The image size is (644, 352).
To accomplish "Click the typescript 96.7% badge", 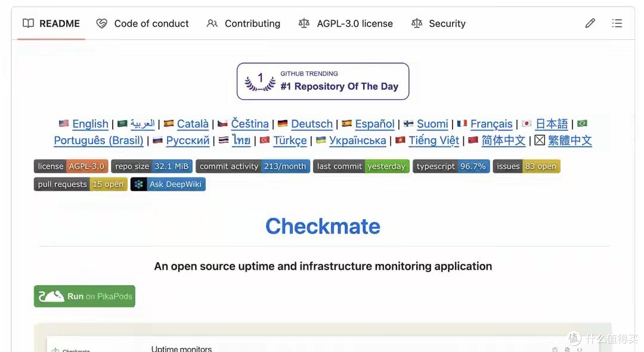I will pyautogui.click(x=451, y=166).
